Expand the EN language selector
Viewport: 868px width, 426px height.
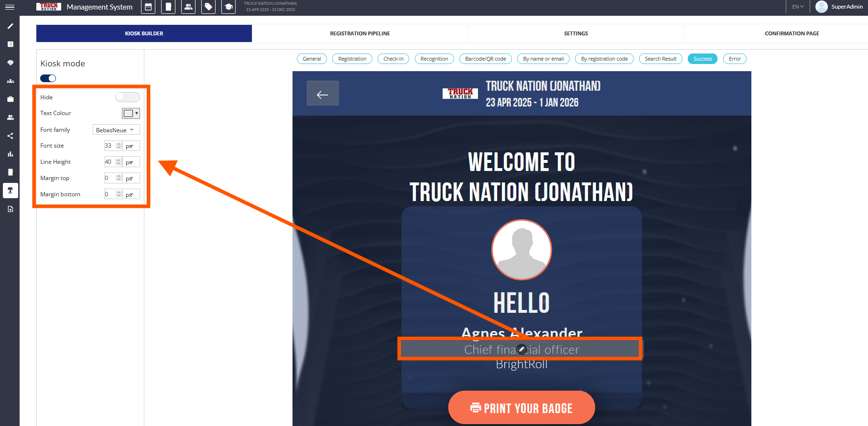point(798,7)
